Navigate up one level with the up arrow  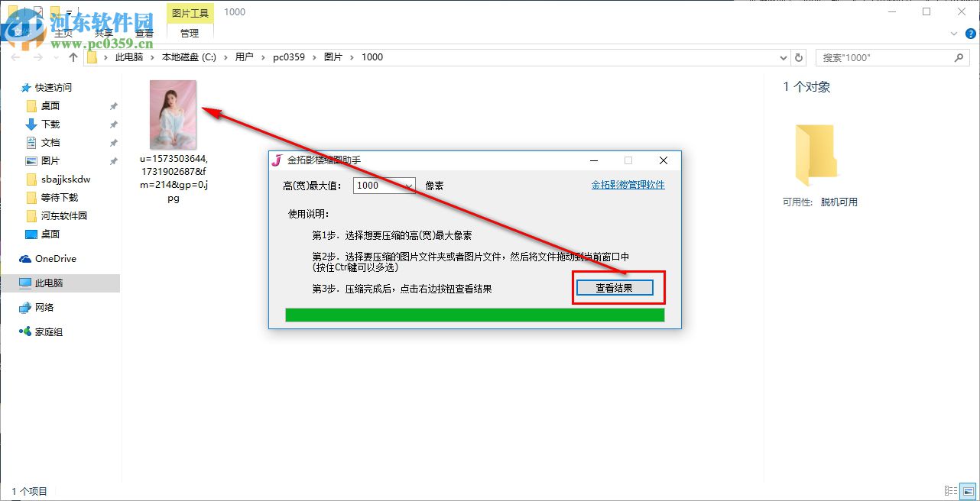click(x=73, y=57)
